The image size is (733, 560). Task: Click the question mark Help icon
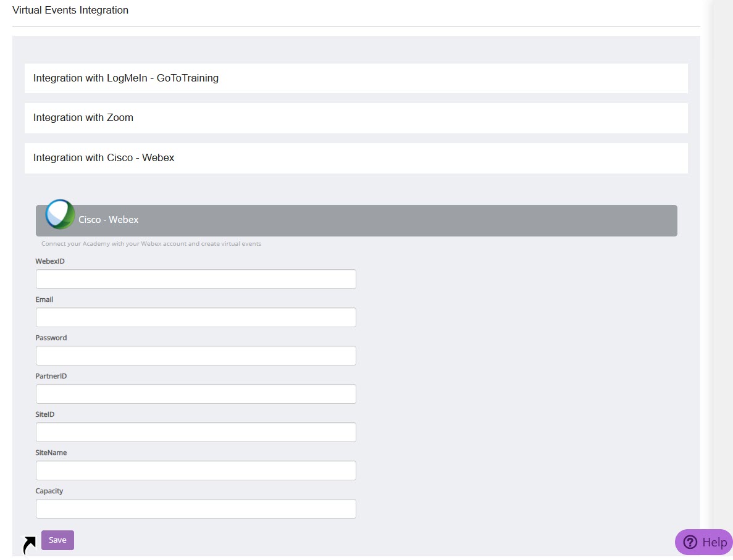point(690,542)
